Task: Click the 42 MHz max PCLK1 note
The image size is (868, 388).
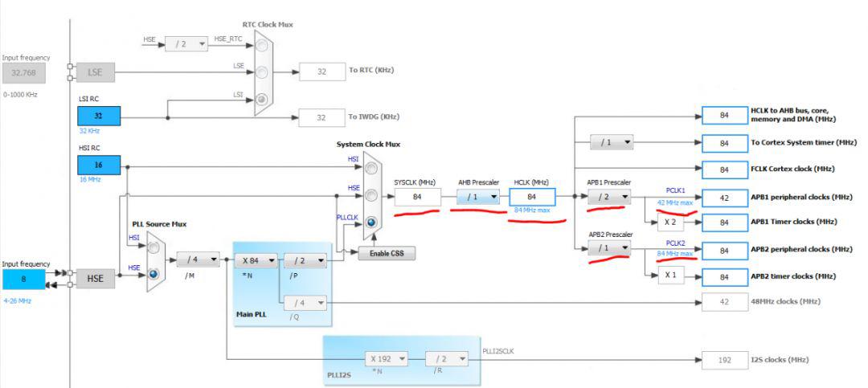Action: (675, 202)
